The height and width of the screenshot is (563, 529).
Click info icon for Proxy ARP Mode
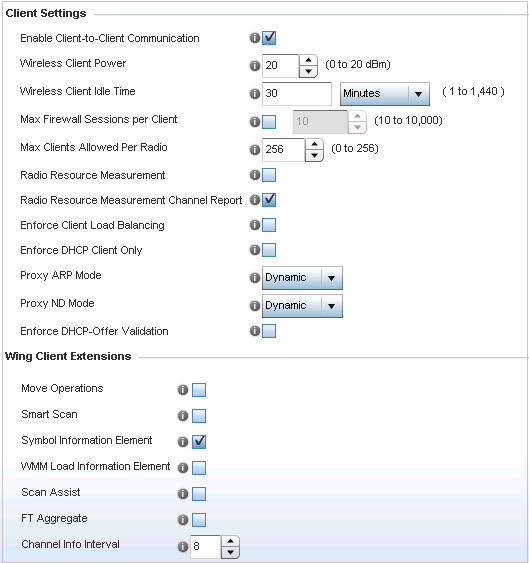(255, 278)
